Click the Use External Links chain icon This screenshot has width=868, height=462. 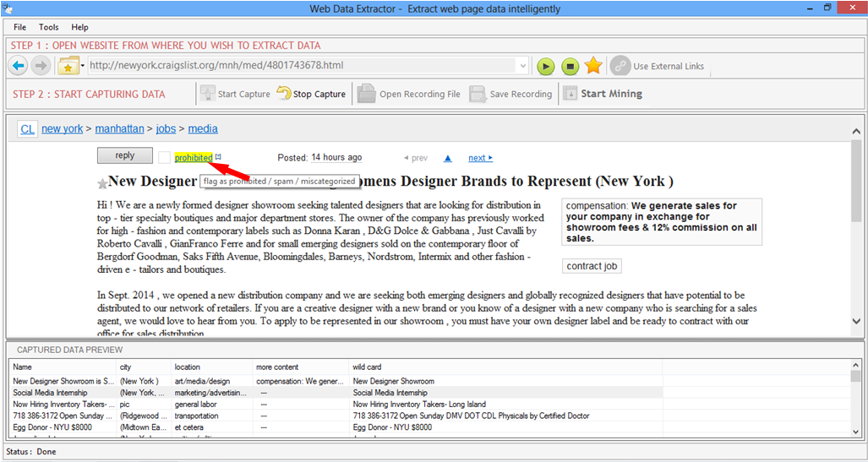(x=620, y=66)
